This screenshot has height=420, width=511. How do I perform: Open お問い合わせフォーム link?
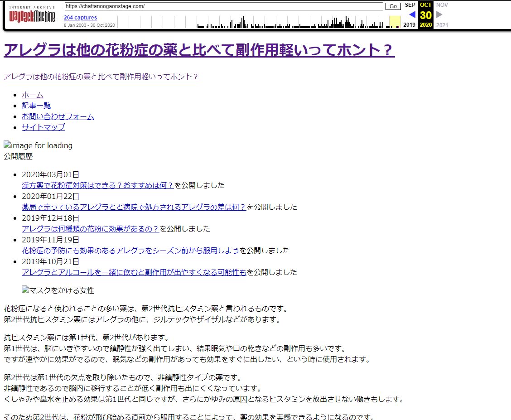pyautogui.click(x=58, y=116)
